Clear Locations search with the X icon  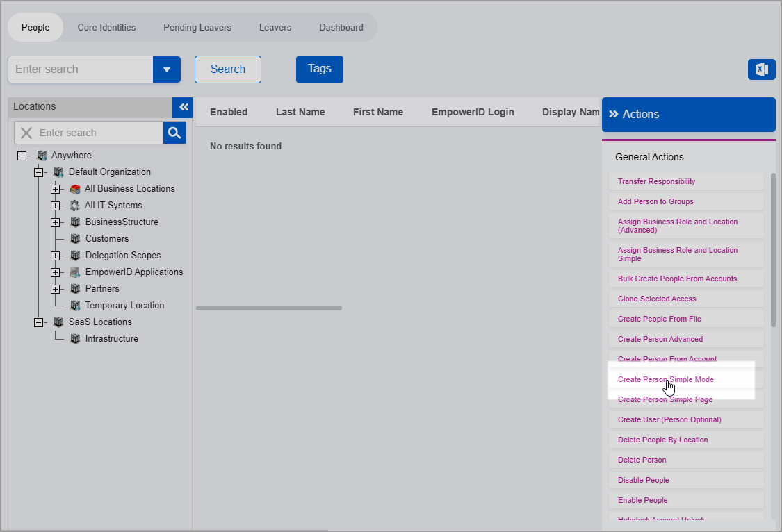pyautogui.click(x=26, y=133)
